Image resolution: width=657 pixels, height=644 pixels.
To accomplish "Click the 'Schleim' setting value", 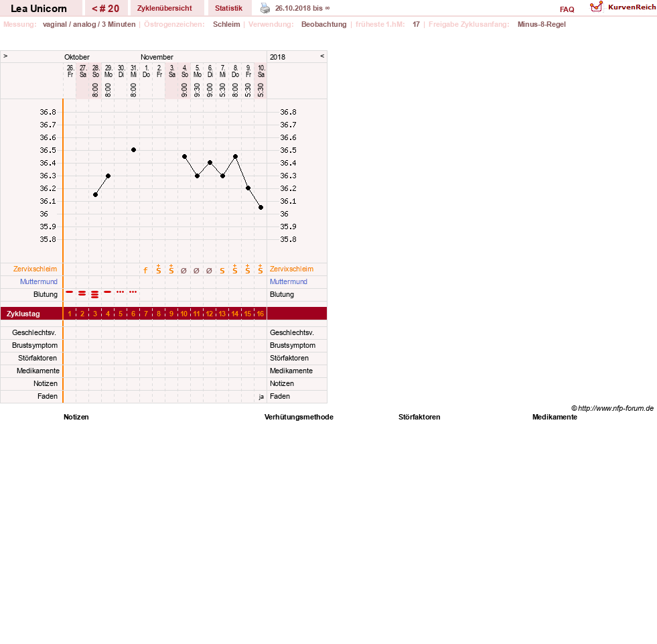I will tap(226, 24).
